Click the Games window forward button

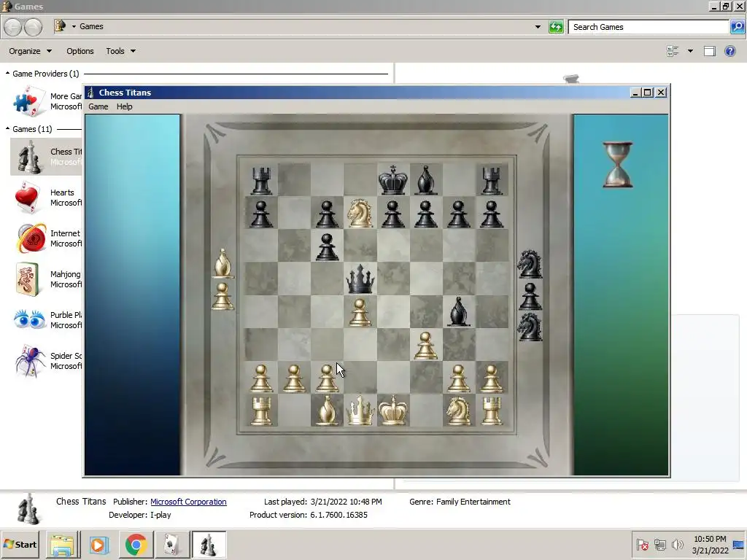[33, 27]
